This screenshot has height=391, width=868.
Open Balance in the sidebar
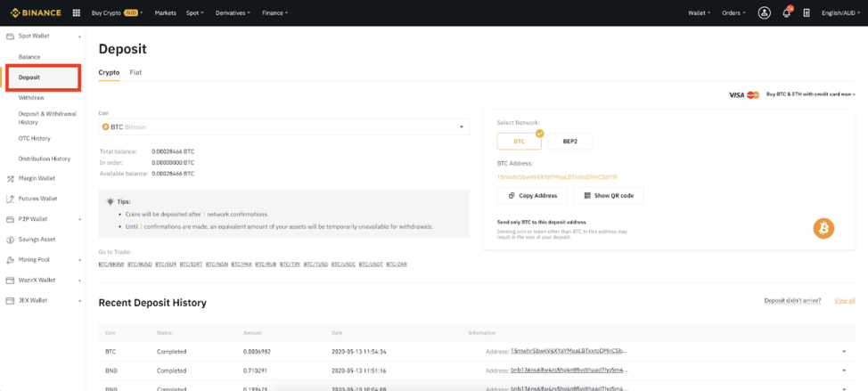[29, 57]
